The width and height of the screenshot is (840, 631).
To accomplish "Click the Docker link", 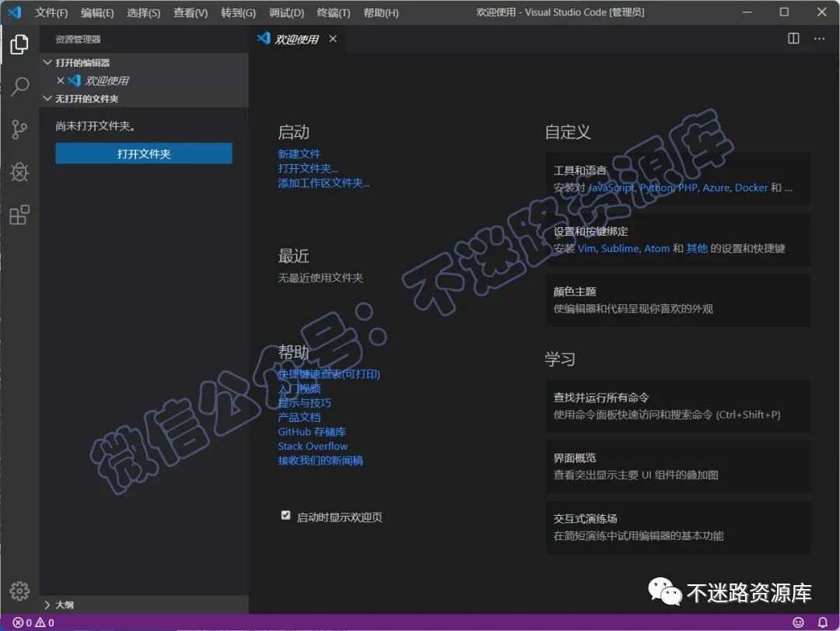I will (x=751, y=188).
